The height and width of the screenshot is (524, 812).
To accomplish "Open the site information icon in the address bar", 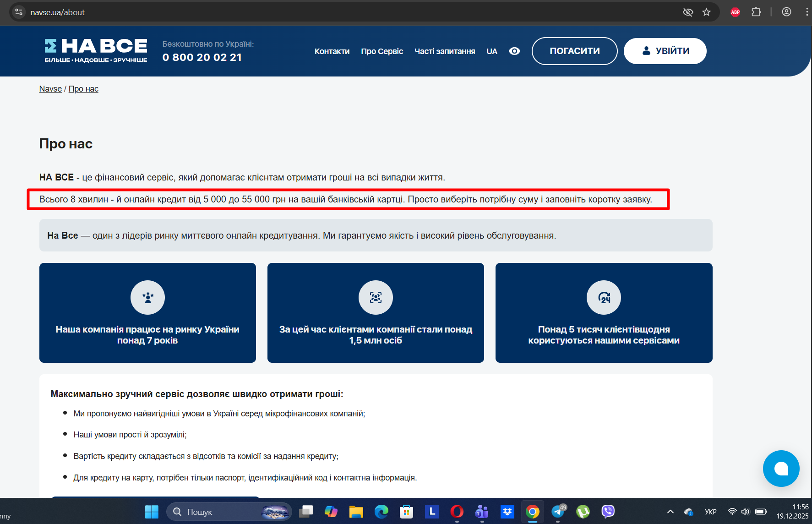I will pos(19,12).
